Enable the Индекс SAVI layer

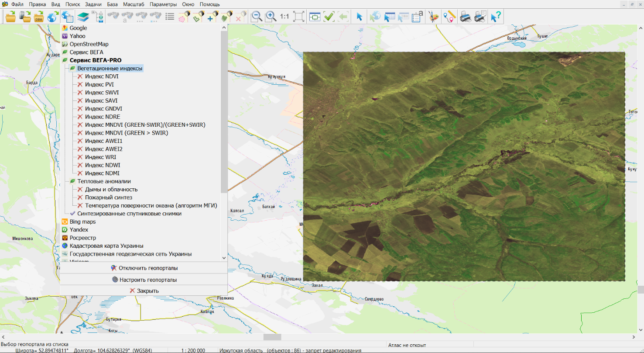[80, 100]
